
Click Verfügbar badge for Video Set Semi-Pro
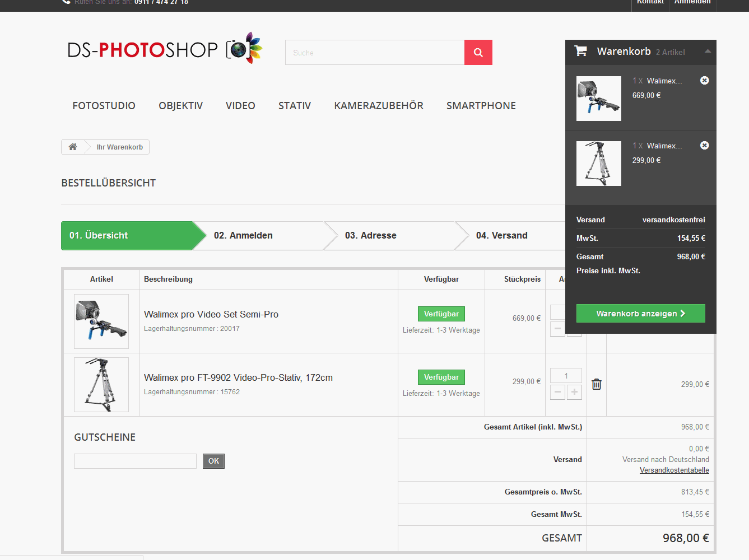(441, 314)
